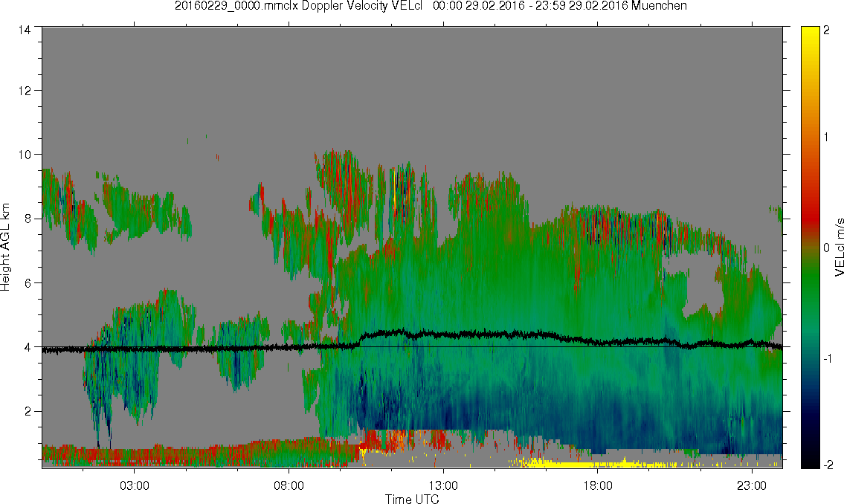
Task: Pick the yellow top of the colorbar
Action: (x=810, y=38)
